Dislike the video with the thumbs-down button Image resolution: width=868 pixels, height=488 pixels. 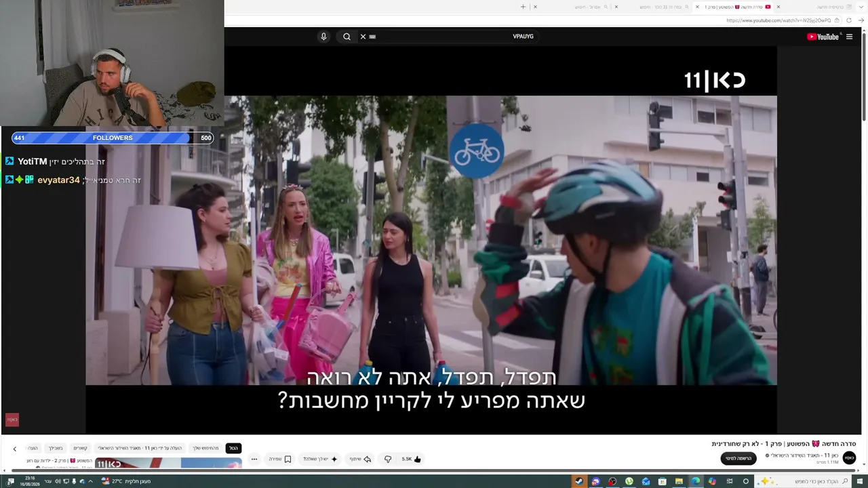click(388, 459)
